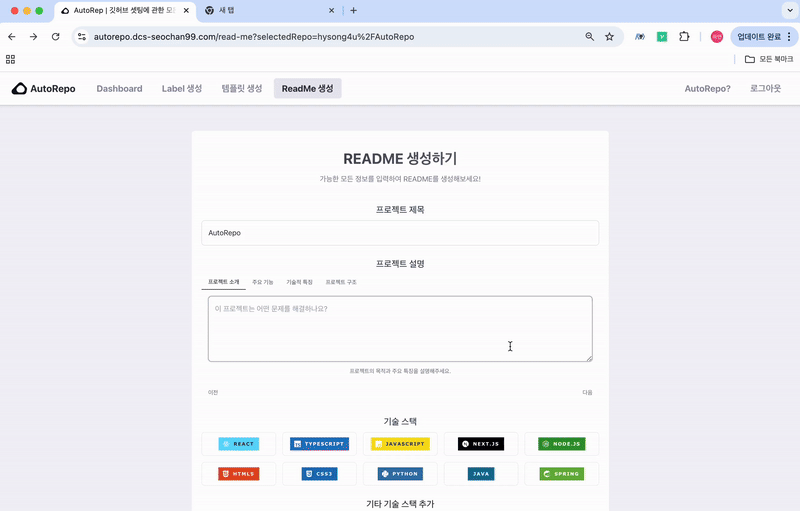800x511 pixels.
Task: Select the Java tech stack badge
Action: 481,474
